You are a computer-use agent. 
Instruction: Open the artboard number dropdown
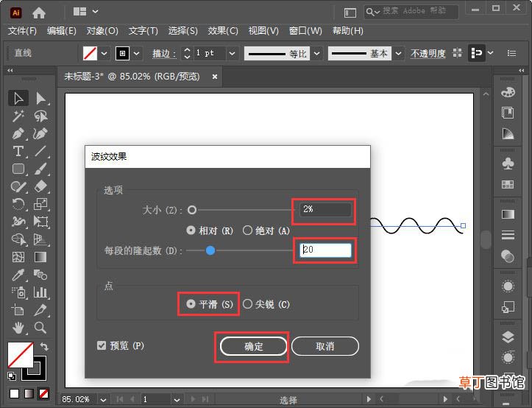(x=177, y=399)
